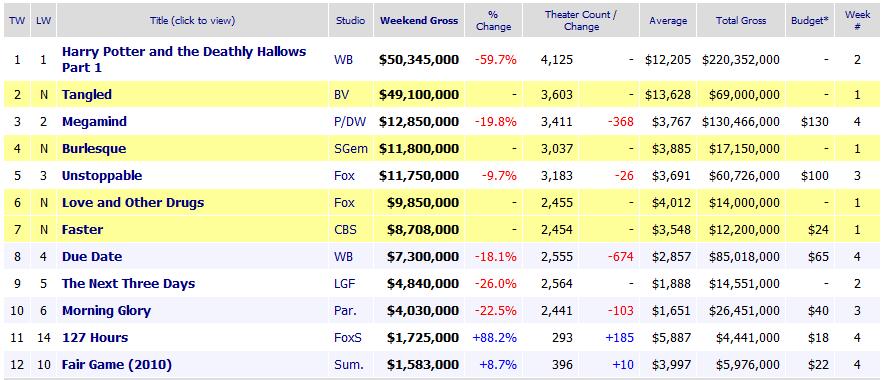This screenshot has width=884, height=380.
Task: Open the Burlesque movie page
Action: 94,149
